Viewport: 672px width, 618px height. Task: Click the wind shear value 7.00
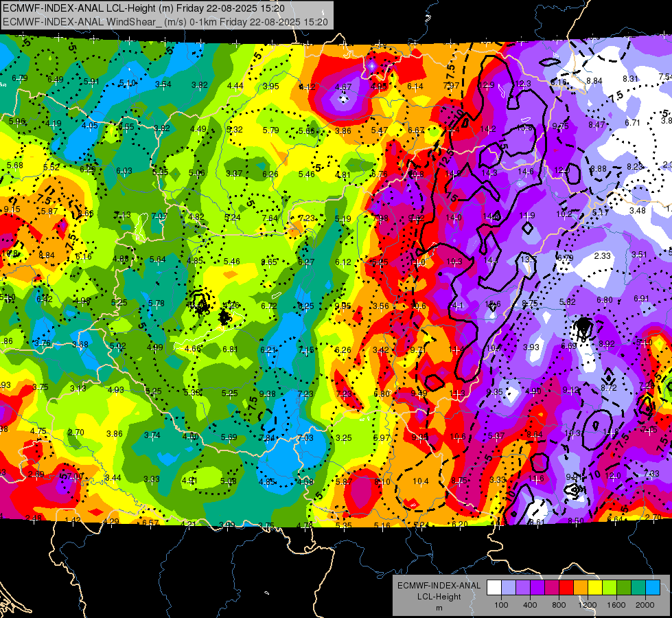(75, 477)
